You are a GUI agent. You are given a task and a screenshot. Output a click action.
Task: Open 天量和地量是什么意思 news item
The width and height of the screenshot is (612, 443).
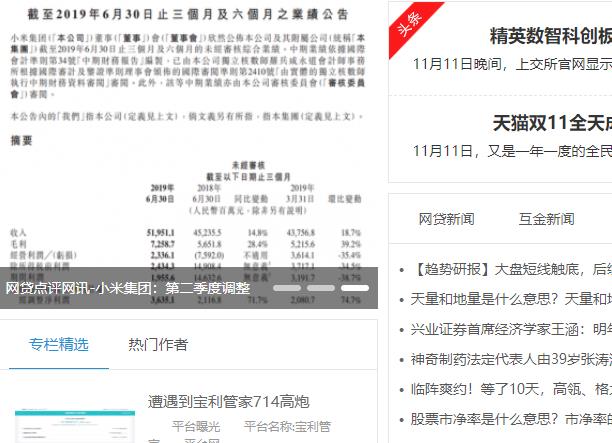(x=511, y=299)
